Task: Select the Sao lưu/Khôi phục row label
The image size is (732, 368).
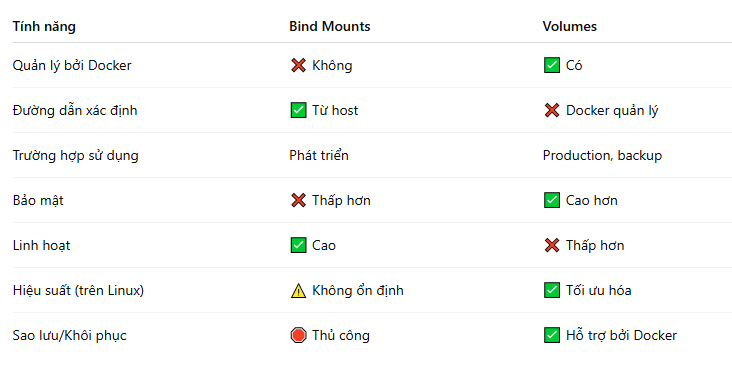Action: [x=70, y=336]
